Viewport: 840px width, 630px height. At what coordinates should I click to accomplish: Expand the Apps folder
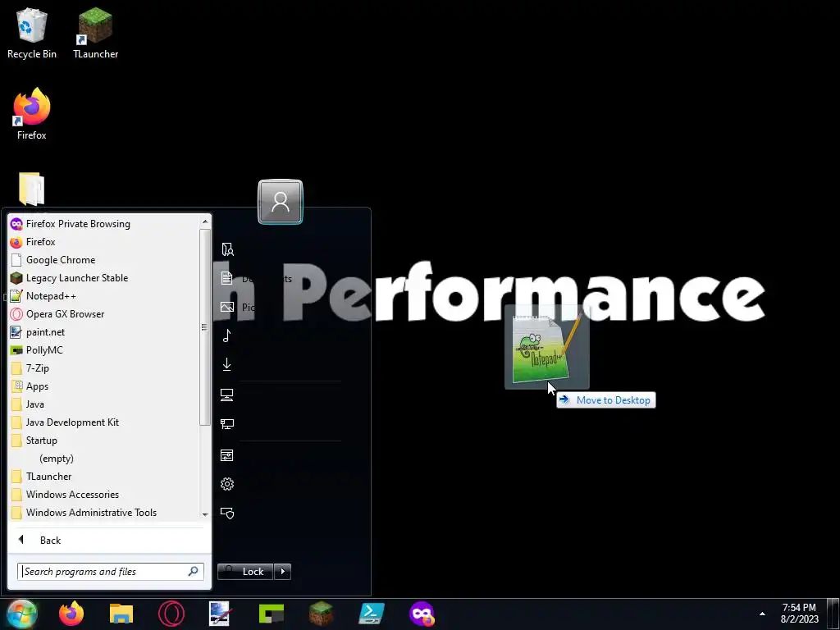104,386
